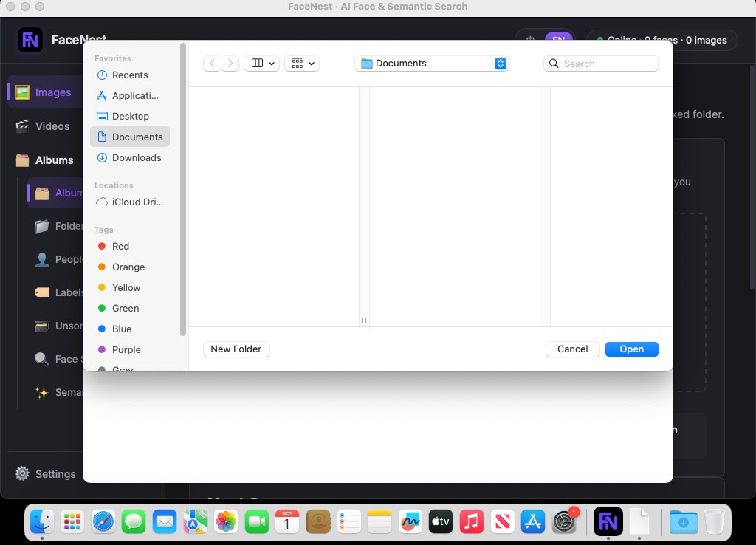The width and height of the screenshot is (756, 545).
Task: Select the Green tag
Action: tap(130, 308)
